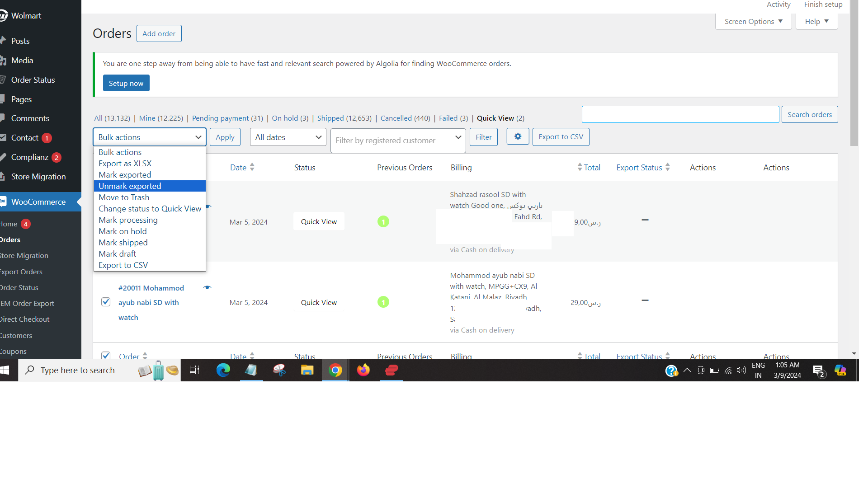The image size is (868, 488).
Task: Open the Snipping Tool taskbar icon
Action: [279, 371]
